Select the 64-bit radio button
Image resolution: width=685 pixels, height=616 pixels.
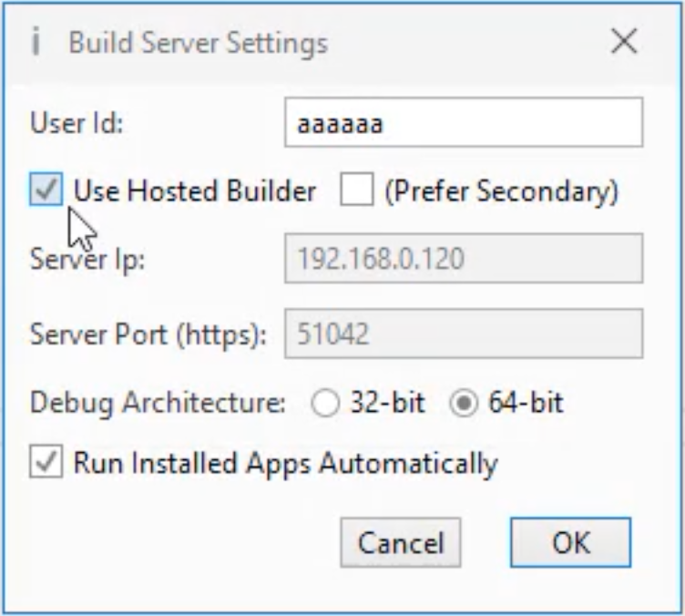464,404
